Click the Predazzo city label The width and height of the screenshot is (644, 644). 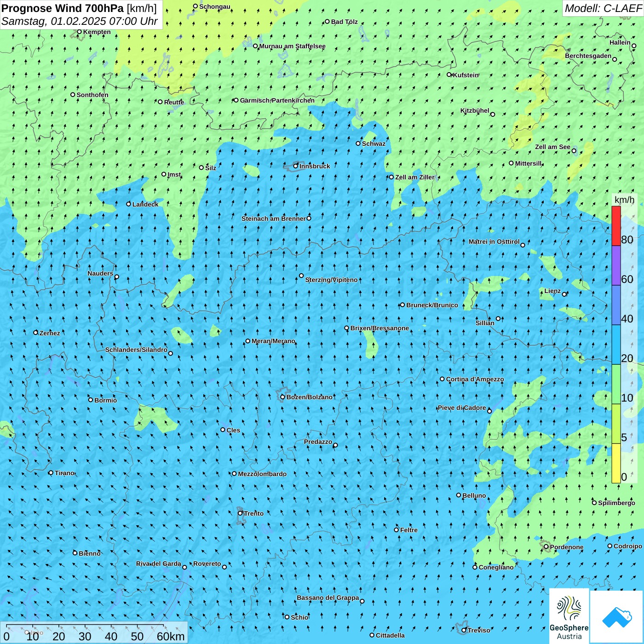tap(318, 442)
